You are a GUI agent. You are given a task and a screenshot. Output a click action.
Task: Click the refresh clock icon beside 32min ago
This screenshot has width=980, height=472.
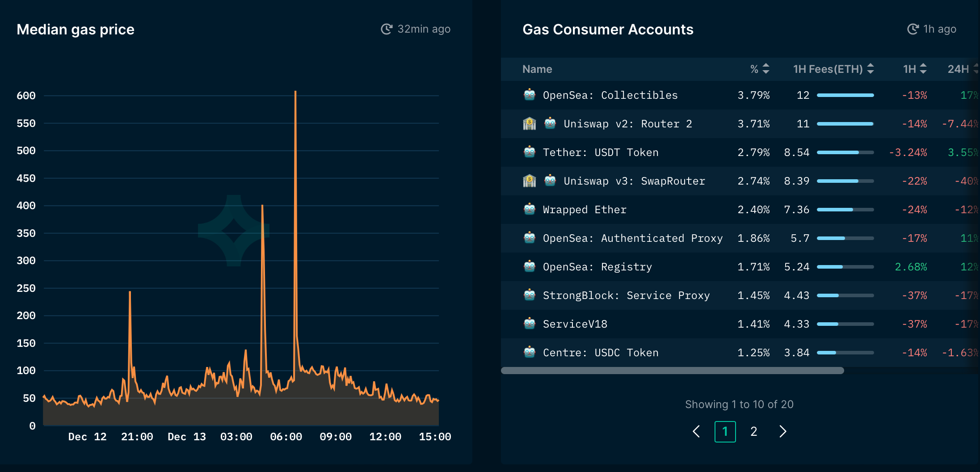coord(387,29)
